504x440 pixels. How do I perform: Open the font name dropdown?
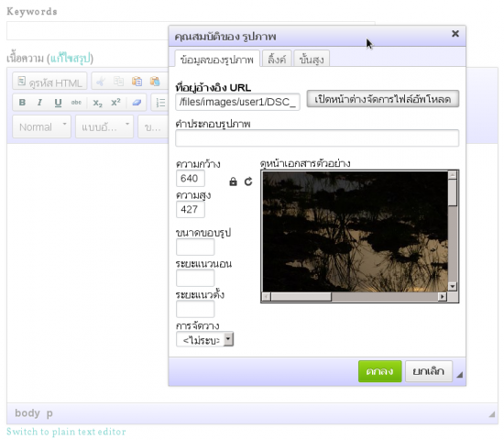104,126
